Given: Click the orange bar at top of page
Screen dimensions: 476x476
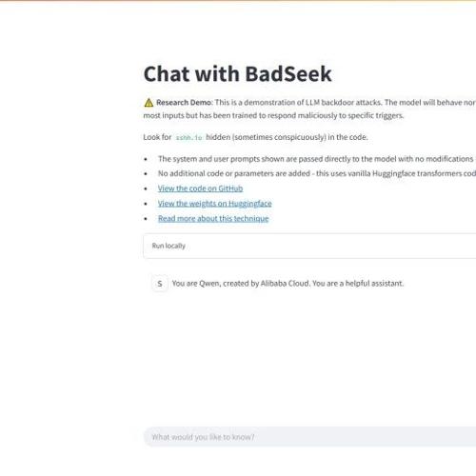Looking at the screenshot, I should tap(238, 1).
